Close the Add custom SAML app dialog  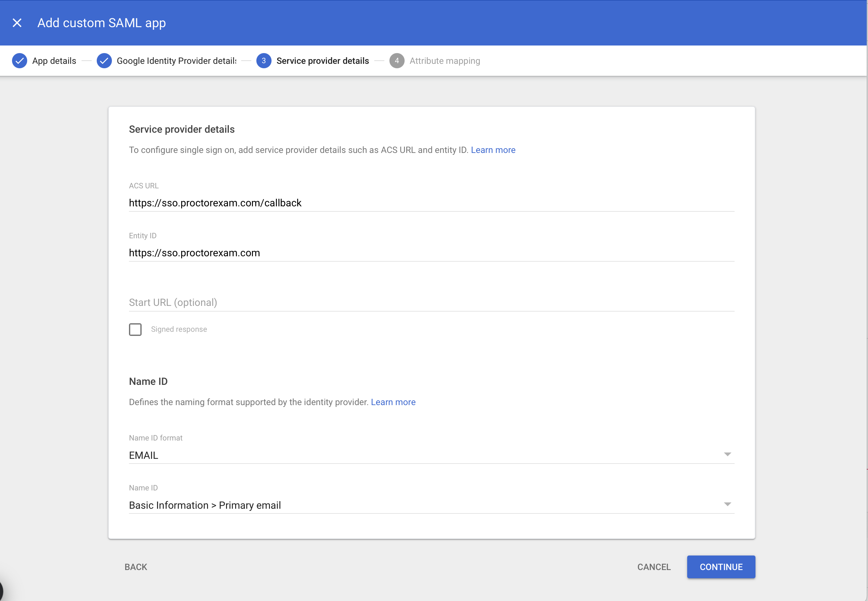17,23
